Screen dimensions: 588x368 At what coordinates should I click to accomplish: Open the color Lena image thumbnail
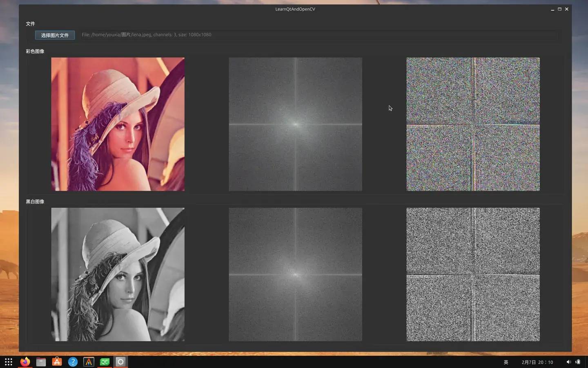(x=118, y=124)
